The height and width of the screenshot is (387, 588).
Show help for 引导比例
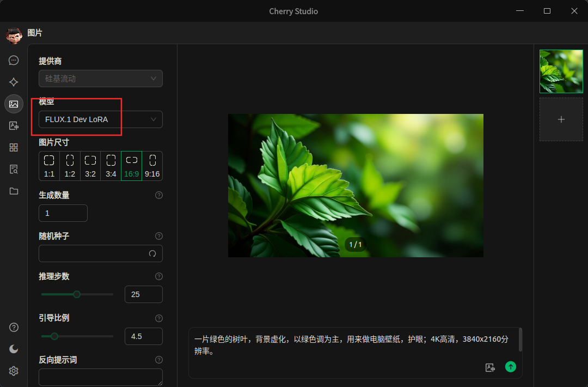159,318
